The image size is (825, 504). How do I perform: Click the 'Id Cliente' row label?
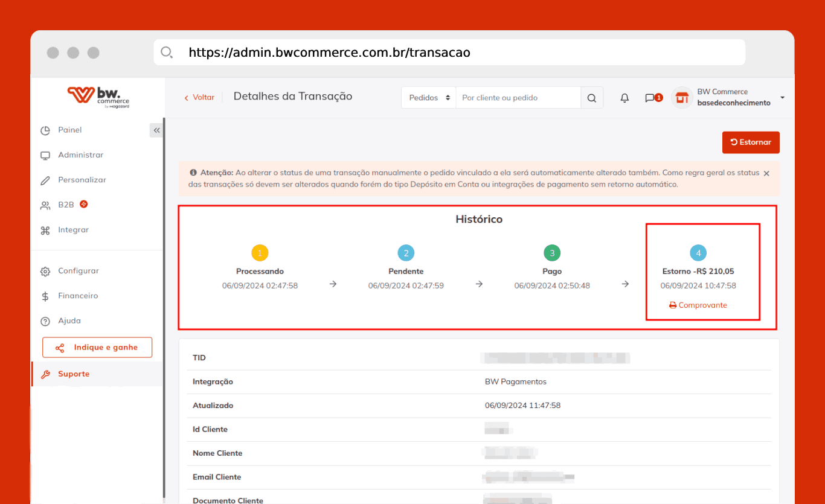[x=210, y=430]
